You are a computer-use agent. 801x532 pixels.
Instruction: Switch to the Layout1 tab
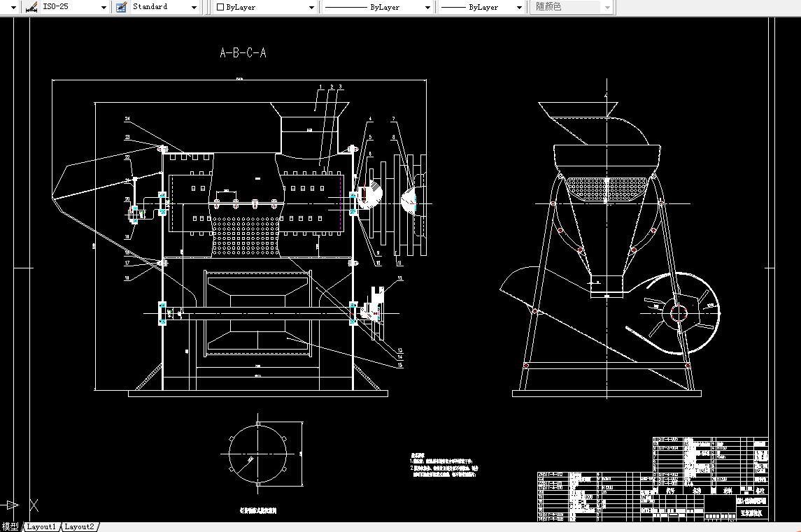click(41, 526)
